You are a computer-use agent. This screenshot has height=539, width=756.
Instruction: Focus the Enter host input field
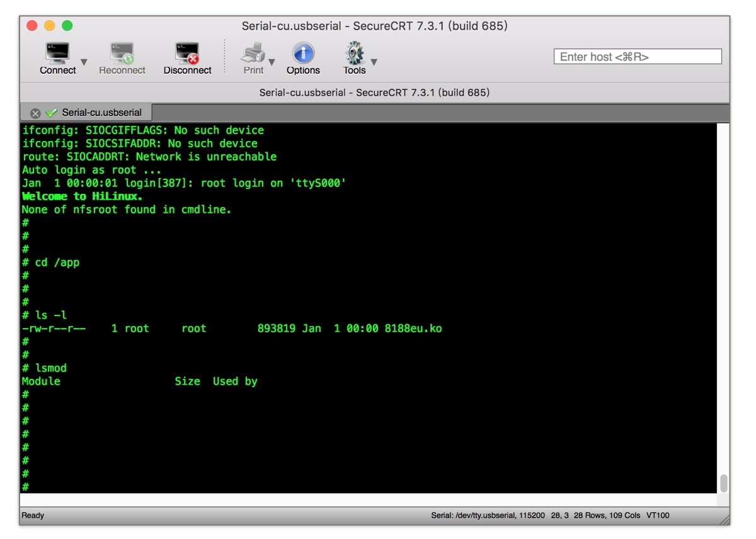coord(638,57)
